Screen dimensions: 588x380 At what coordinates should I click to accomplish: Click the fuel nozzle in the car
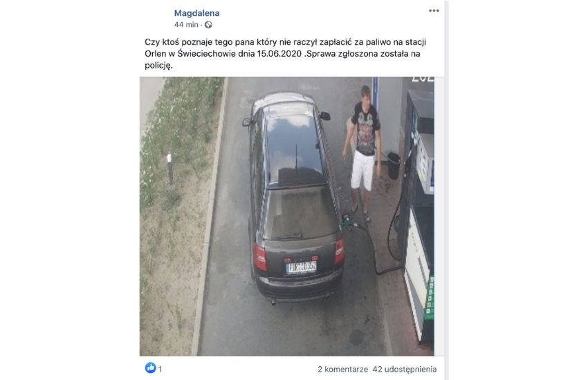click(x=349, y=222)
